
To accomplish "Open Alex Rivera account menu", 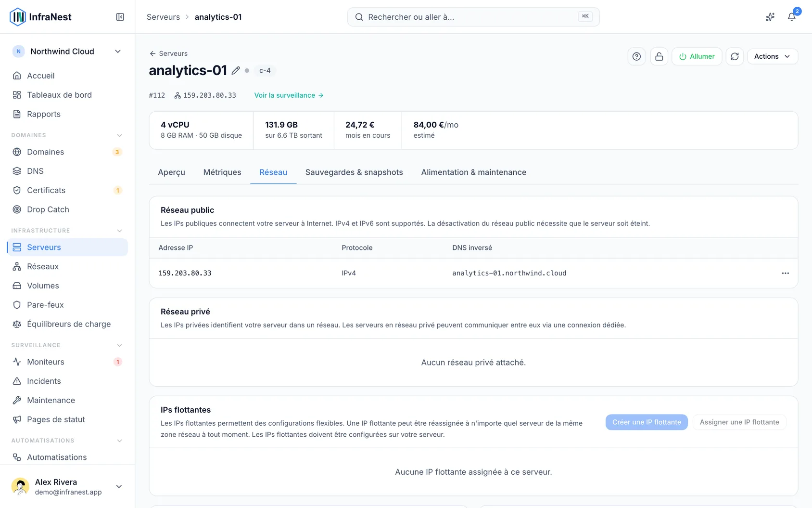I will pos(67,486).
